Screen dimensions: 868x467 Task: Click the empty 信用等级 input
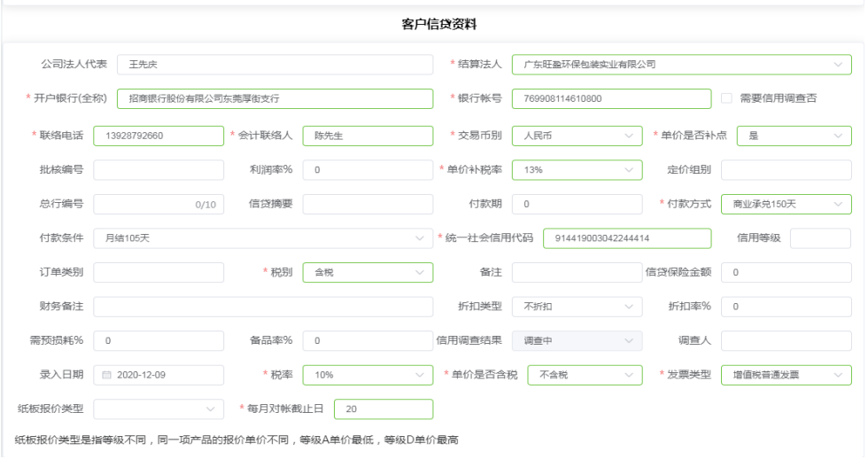coord(820,238)
